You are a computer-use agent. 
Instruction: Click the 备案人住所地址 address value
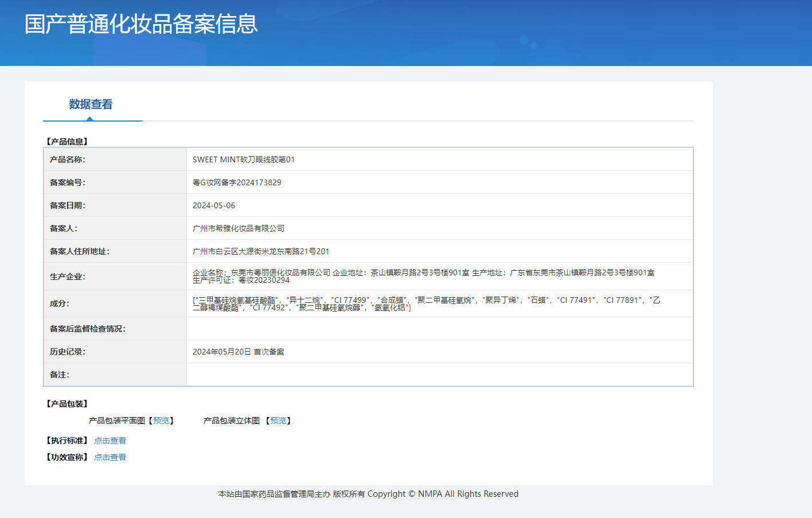coord(261,251)
